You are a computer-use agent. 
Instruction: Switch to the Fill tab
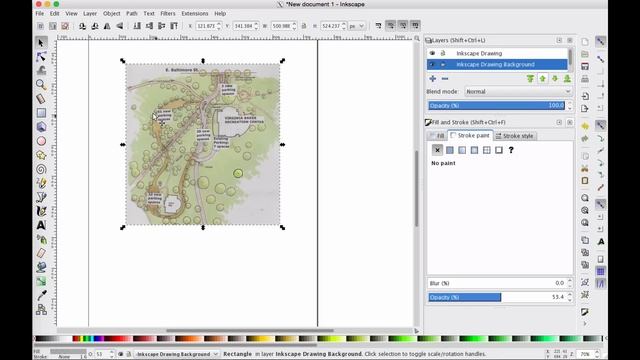(x=437, y=136)
